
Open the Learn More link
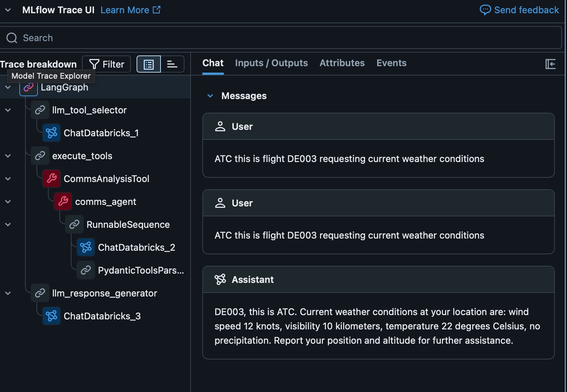tap(130, 10)
